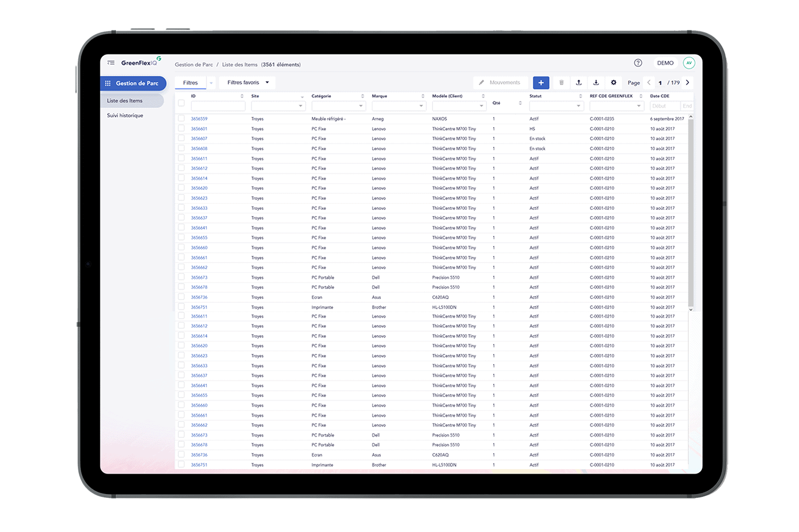
Task: Go to previous page chevron
Action: click(649, 83)
